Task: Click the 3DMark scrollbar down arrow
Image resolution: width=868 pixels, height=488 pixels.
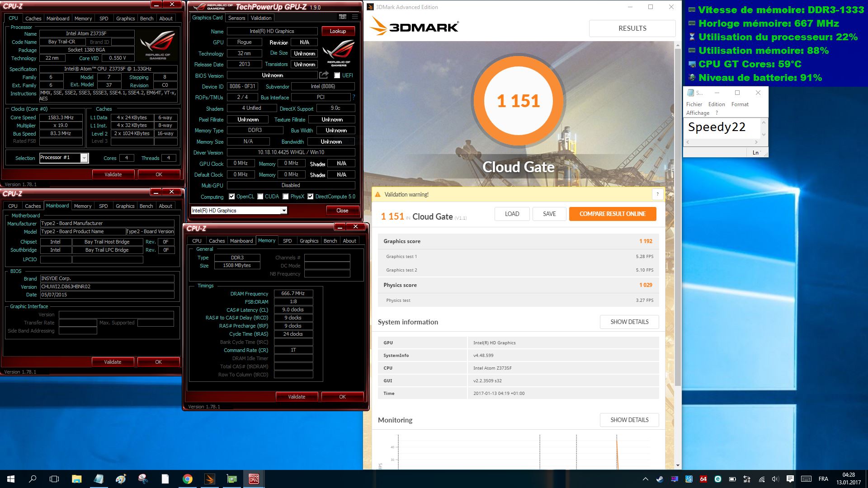Action: pos(678,465)
